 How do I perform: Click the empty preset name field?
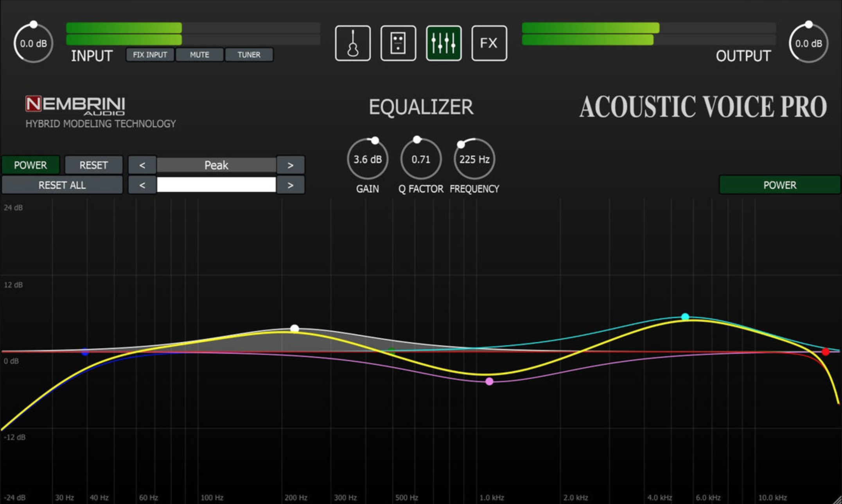pyautogui.click(x=216, y=185)
